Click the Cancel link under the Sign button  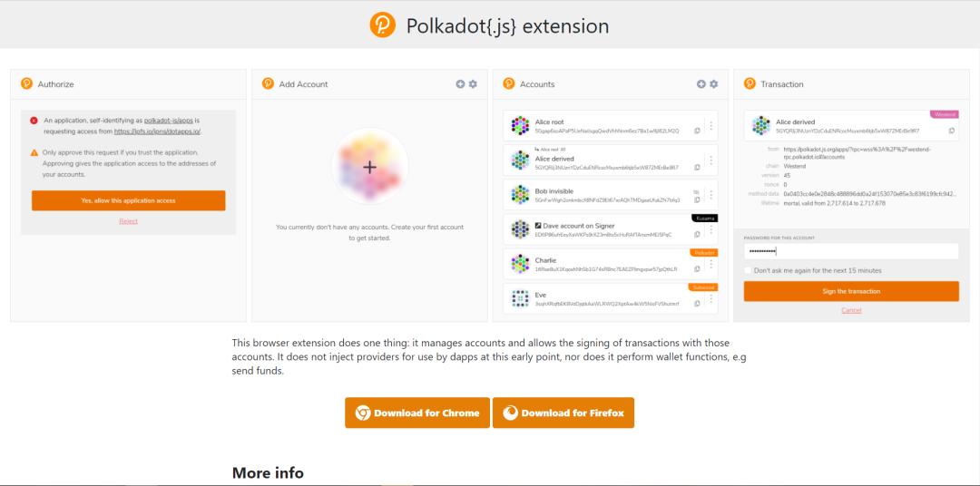click(x=851, y=311)
